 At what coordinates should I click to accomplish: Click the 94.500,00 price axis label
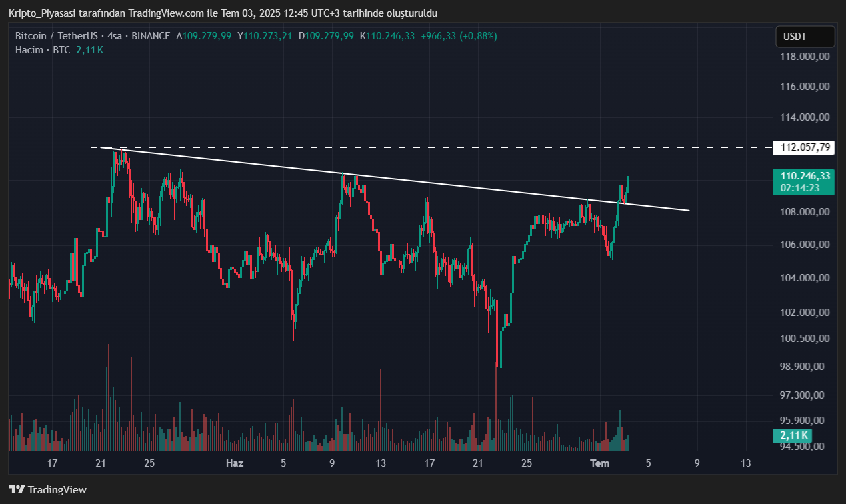point(805,447)
